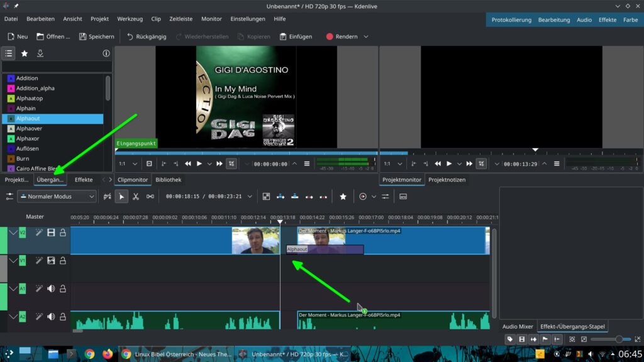Switch to the Effekte panel tab

click(84, 180)
